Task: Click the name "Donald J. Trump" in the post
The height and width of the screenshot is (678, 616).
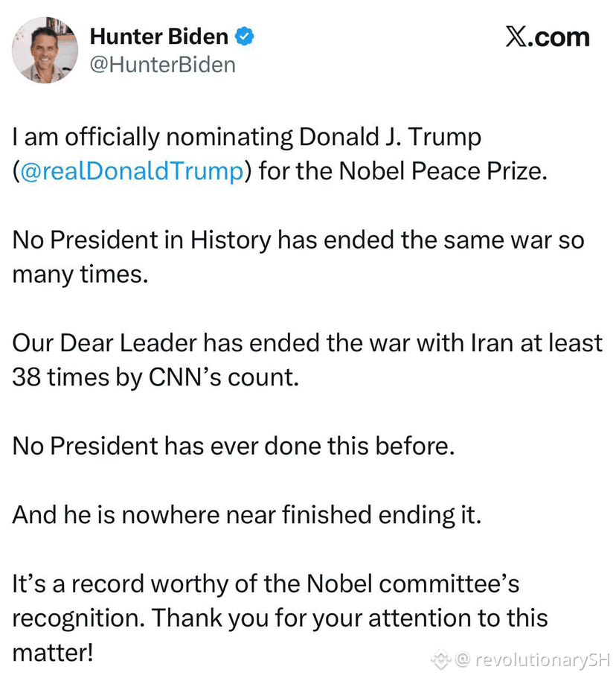Action: (x=390, y=137)
